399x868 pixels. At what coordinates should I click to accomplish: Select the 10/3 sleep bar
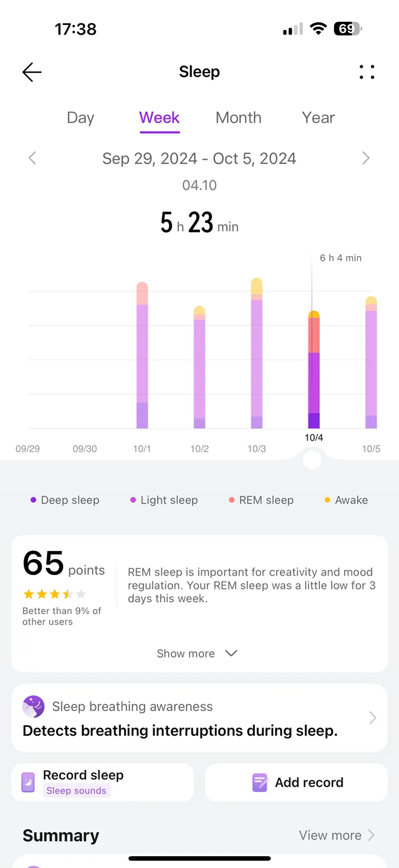[257, 353]
